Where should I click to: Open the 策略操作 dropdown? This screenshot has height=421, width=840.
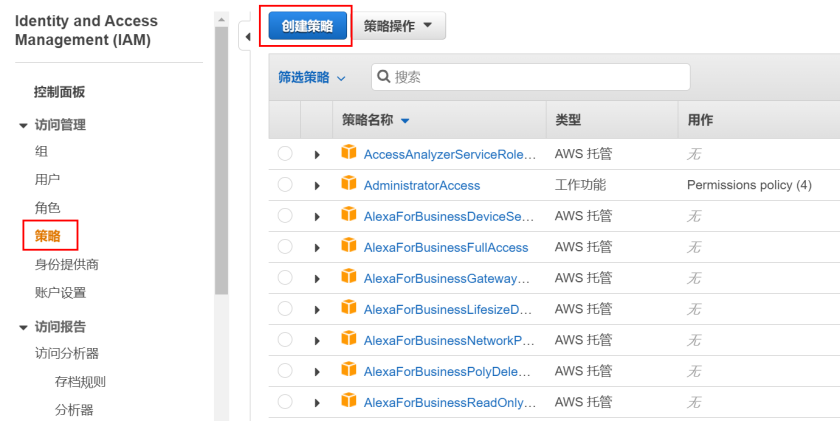(x=398, y=26)
